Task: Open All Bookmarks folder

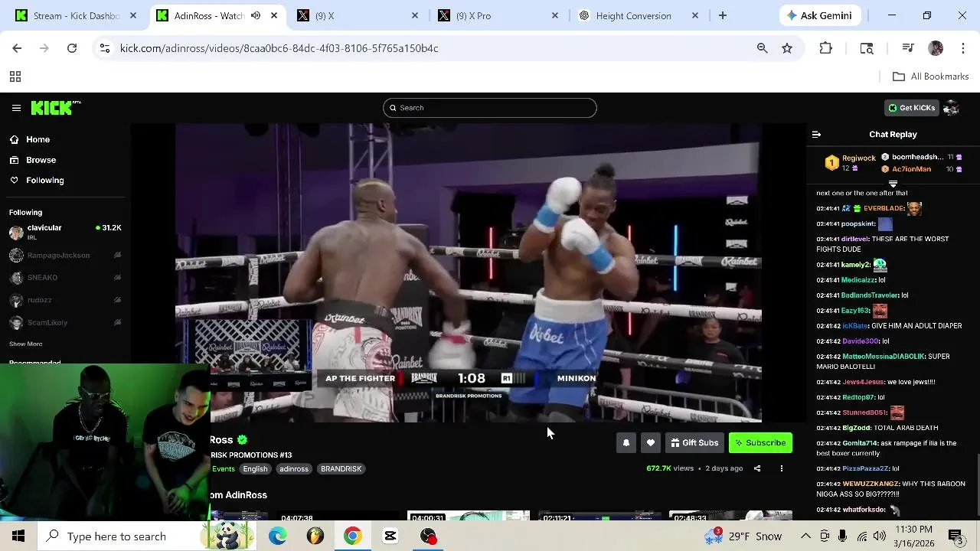Action: click(930, 77)
